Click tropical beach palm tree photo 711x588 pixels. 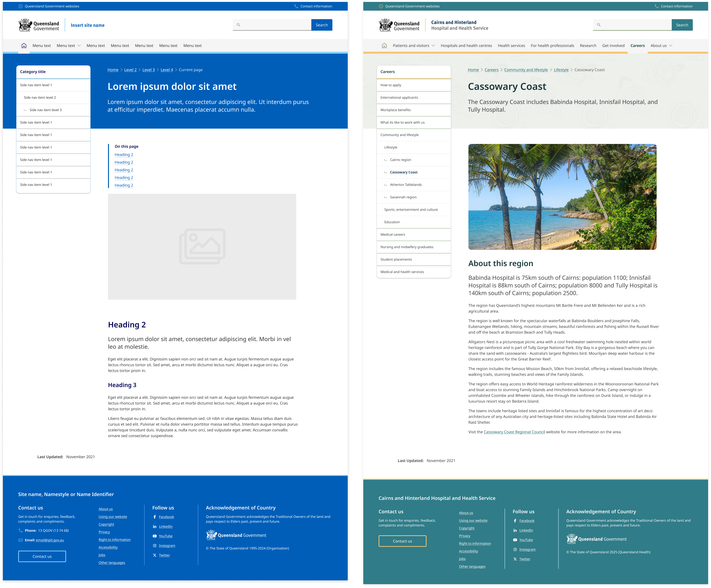(x=562, y=197)
